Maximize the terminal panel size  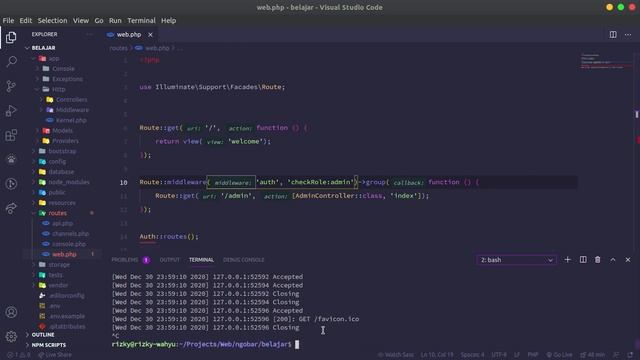coord(613,260)
